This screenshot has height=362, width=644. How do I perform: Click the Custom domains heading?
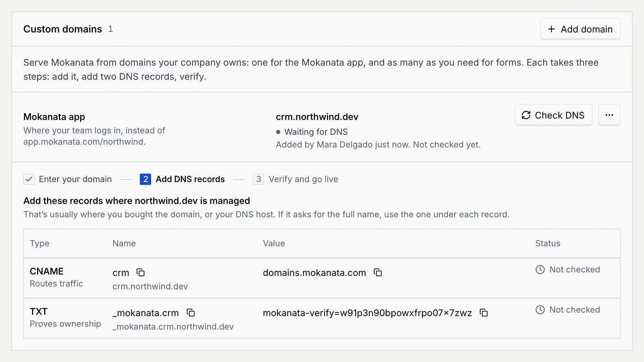pyautogui.click(x=62, y=29)
